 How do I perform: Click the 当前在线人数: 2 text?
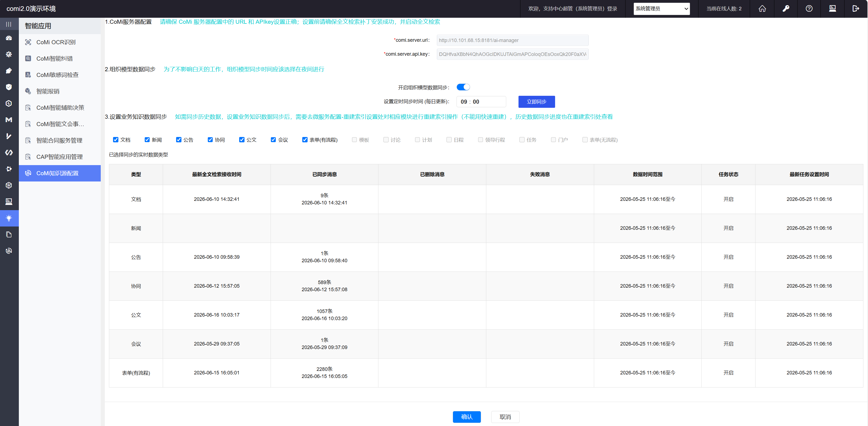point(724,9)
